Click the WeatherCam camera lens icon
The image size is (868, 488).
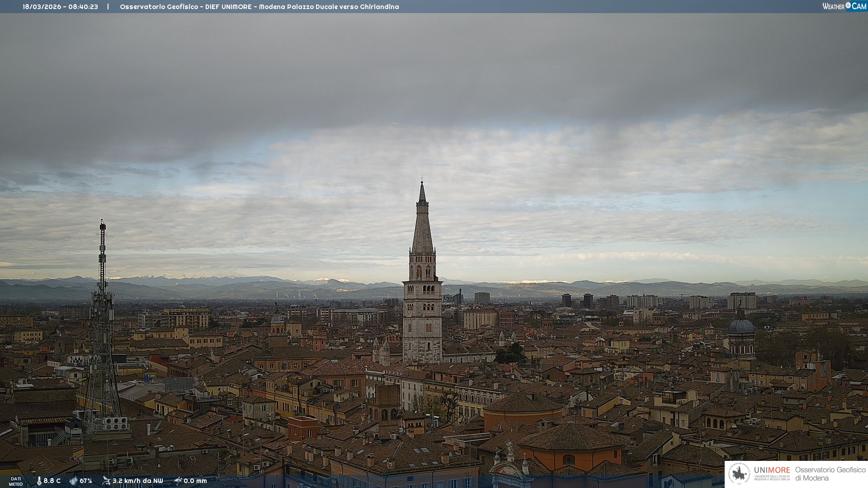coord(848,5)
